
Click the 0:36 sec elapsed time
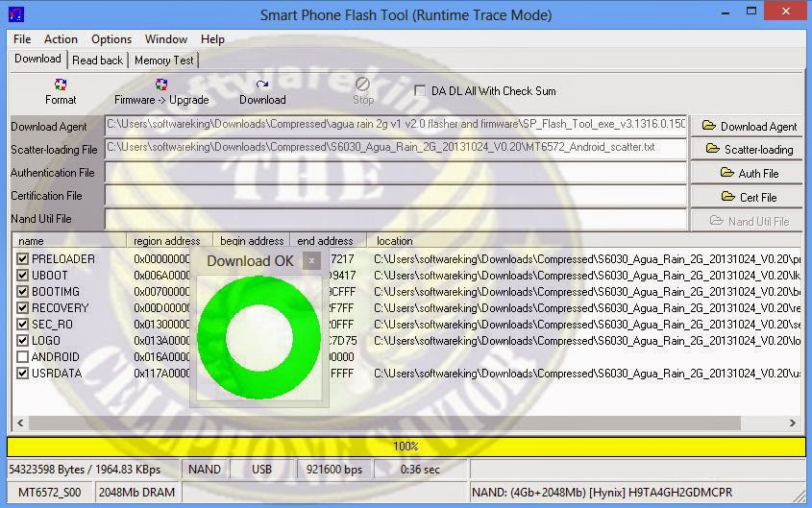pyautogui.click(x=421, y=470)
